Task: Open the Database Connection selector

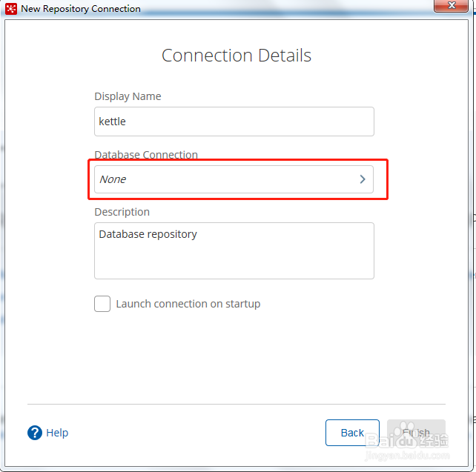Action: pos(234,179)
